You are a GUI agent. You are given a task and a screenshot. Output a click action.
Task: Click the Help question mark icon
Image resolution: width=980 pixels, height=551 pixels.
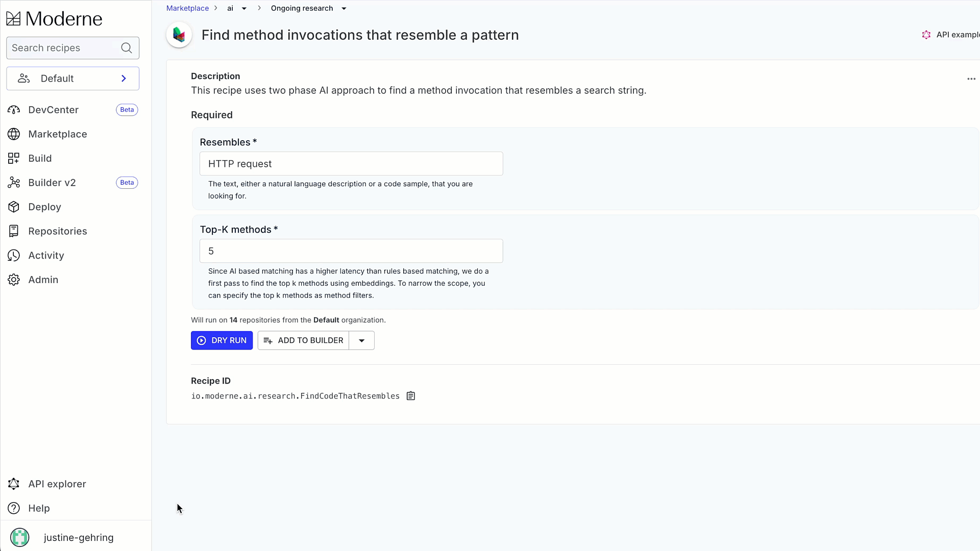click(x=14, y=508)
